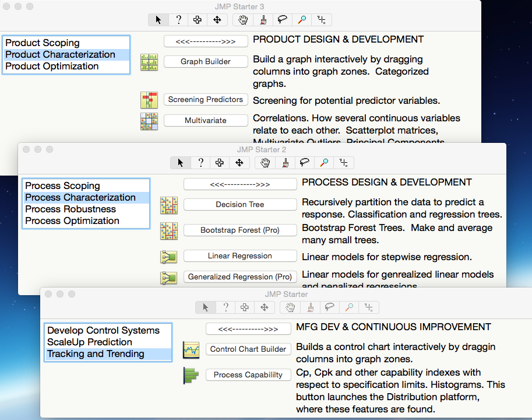This screenshot has width=532, height=420.
Task: Click the Process Capability icon
Action: tap(191, 376)
